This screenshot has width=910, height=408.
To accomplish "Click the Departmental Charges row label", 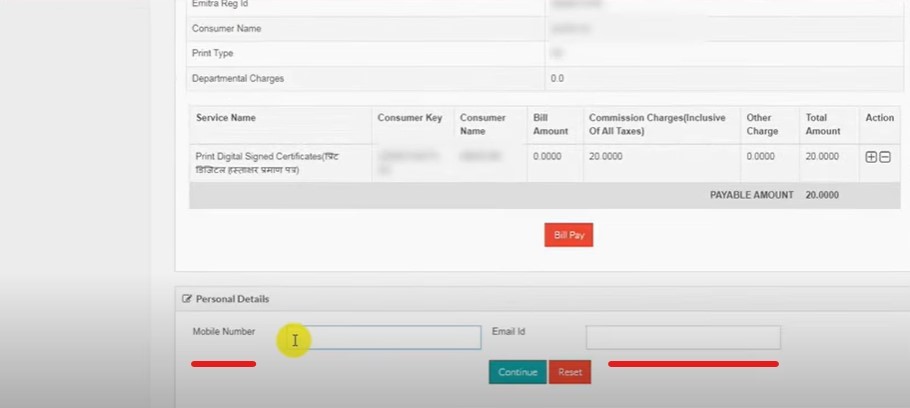I will tap(238, 78).
